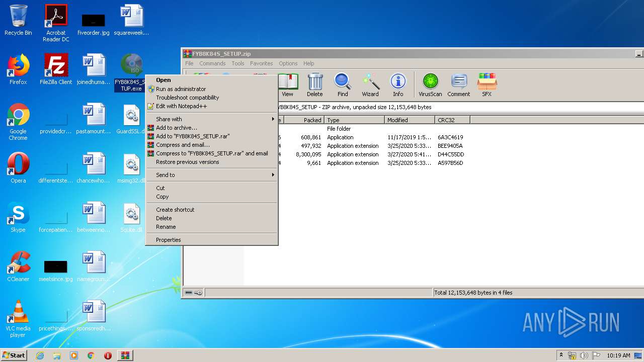Launch the Wizard tool in WinRAR
Viewport: 644px width, 362px height.
pyautogui.click(x=370, y=84)
